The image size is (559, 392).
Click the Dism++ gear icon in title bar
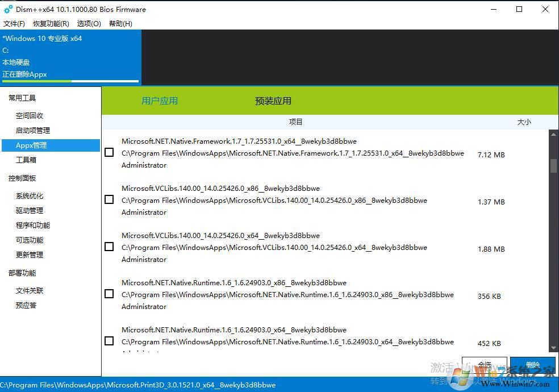[8, 9]
